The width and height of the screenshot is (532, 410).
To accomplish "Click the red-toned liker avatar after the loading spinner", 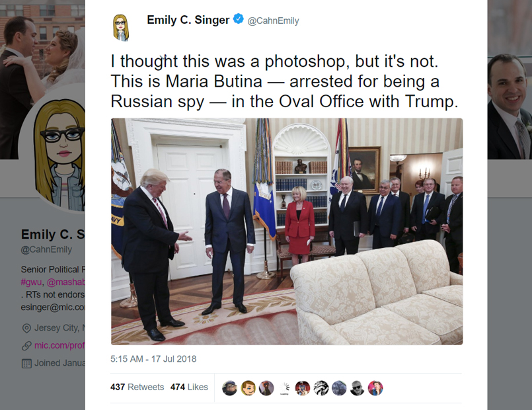I will coord(303,388).
